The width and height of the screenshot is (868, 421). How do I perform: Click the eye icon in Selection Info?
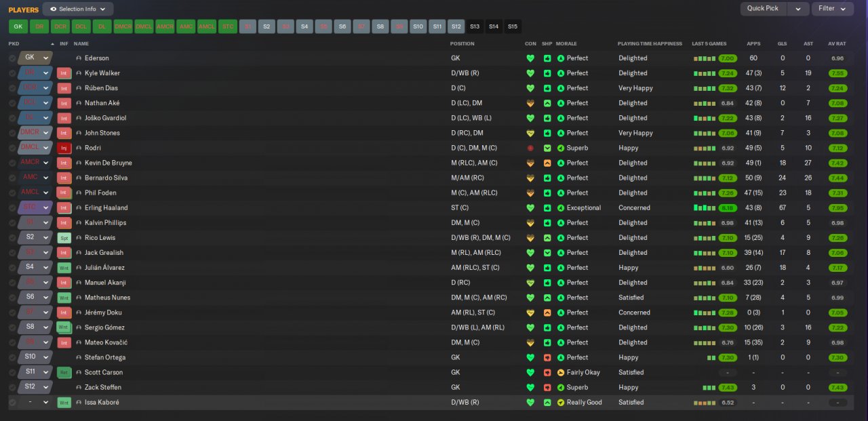click(x=54, y=9)
